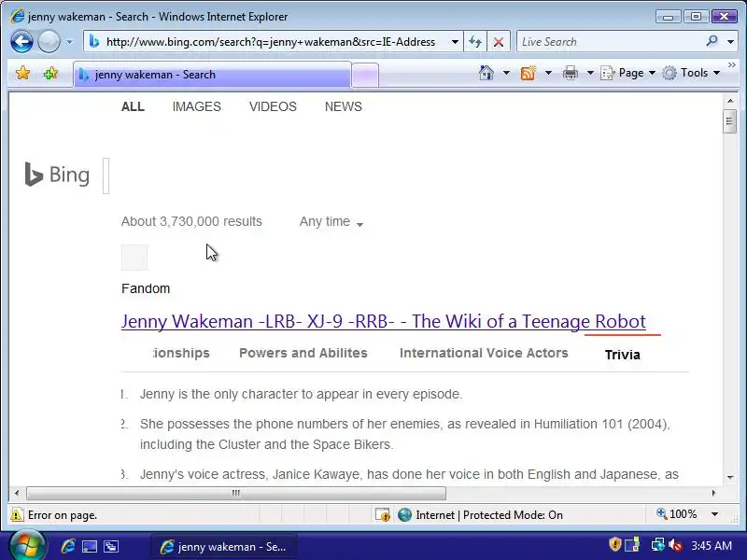This screenshot has width=747, height=560.
Task: Expand the Home button dropdown arrow
Action: click(506, 73)
